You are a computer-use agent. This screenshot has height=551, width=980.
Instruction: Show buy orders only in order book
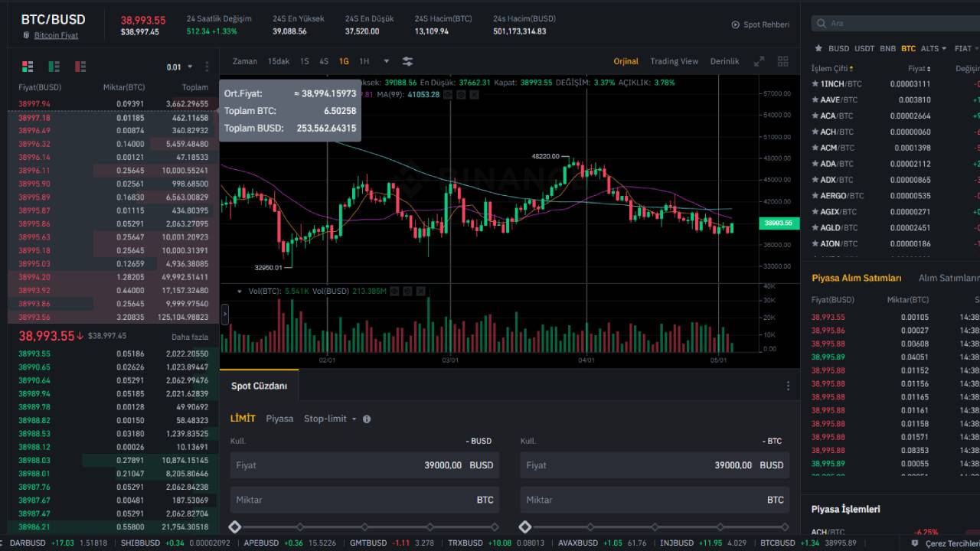point(54,67)
